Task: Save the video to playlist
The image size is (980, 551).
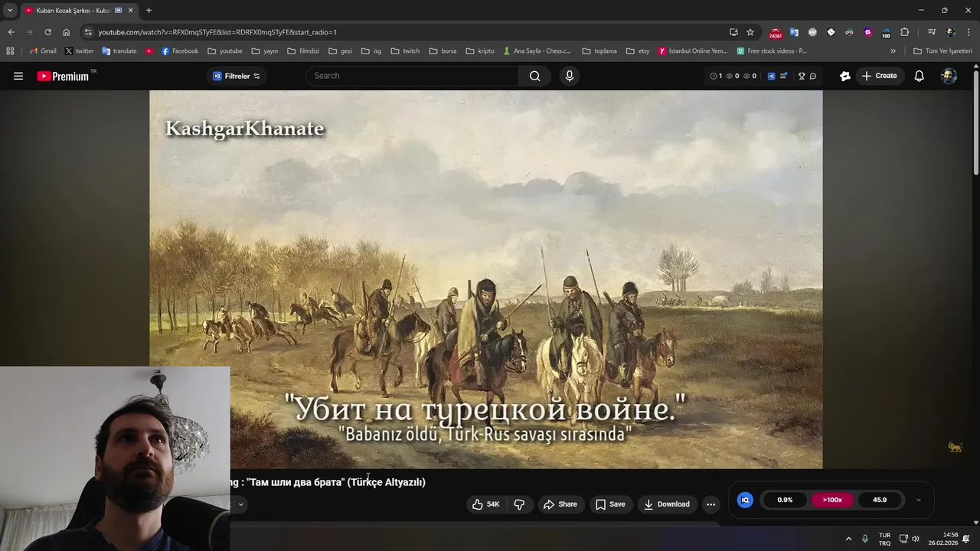Action: click(610, 504)
